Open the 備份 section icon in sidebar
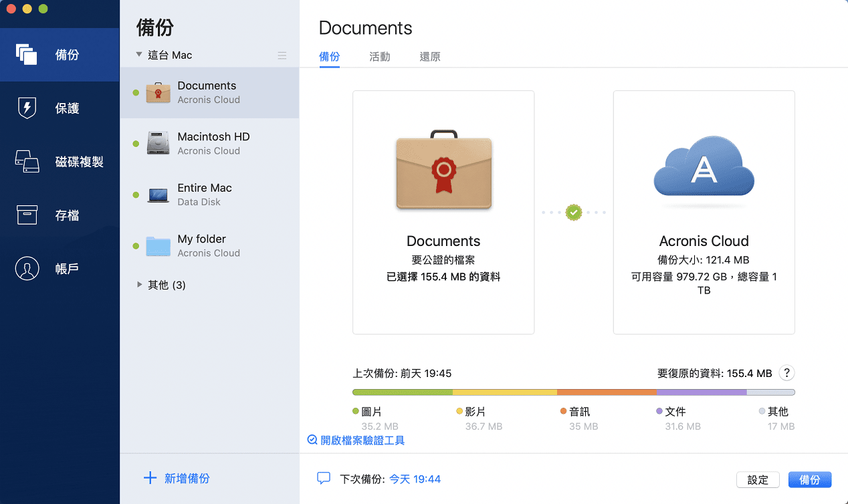The width and height of the screenshot is (848, 504). [27, 54]
